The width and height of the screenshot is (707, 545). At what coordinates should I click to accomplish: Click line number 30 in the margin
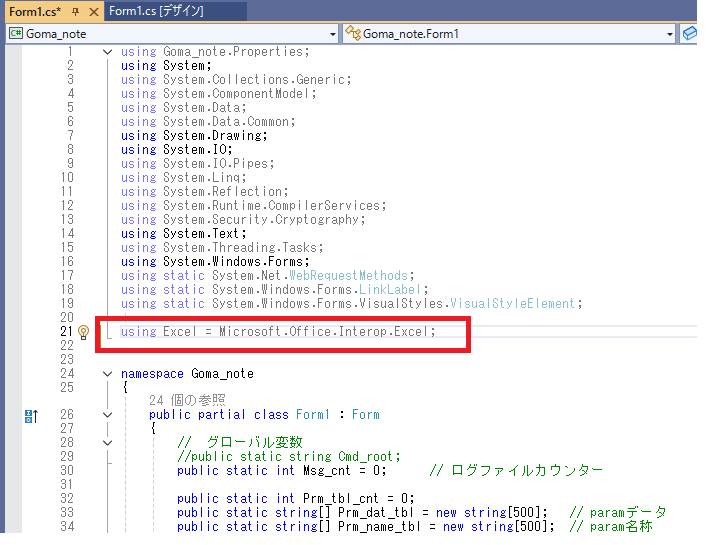coord(67,471)
